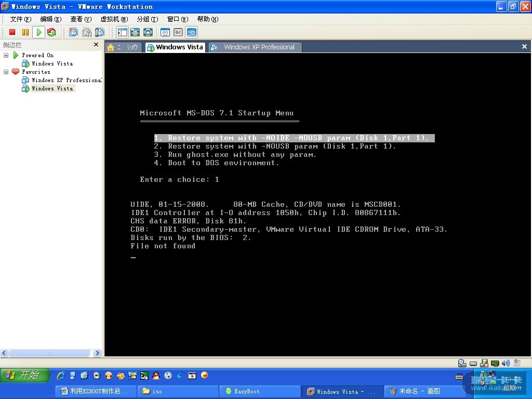The height and width of the screenshot is (399, 532).
Task: Click the Powered On group label
Action: tap(37, 55)
